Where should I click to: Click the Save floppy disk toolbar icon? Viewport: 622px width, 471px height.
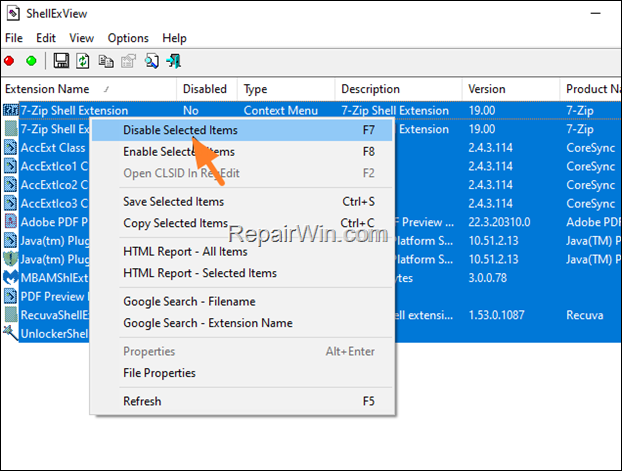(61, 61)
